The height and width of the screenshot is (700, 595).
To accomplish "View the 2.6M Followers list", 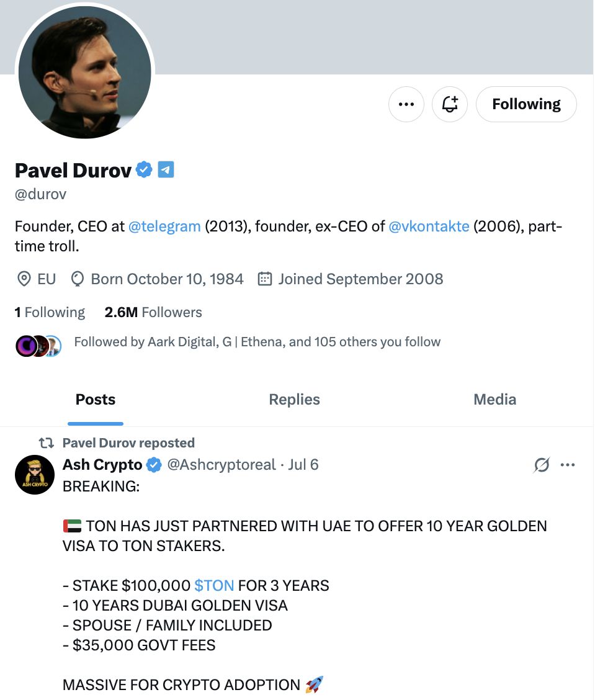I will point(153,312).
